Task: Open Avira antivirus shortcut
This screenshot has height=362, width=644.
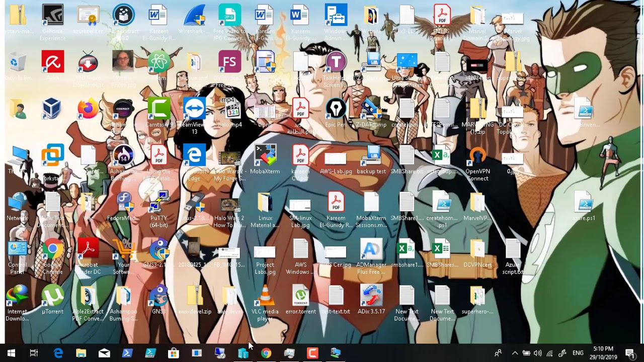Action: point(53,62)
